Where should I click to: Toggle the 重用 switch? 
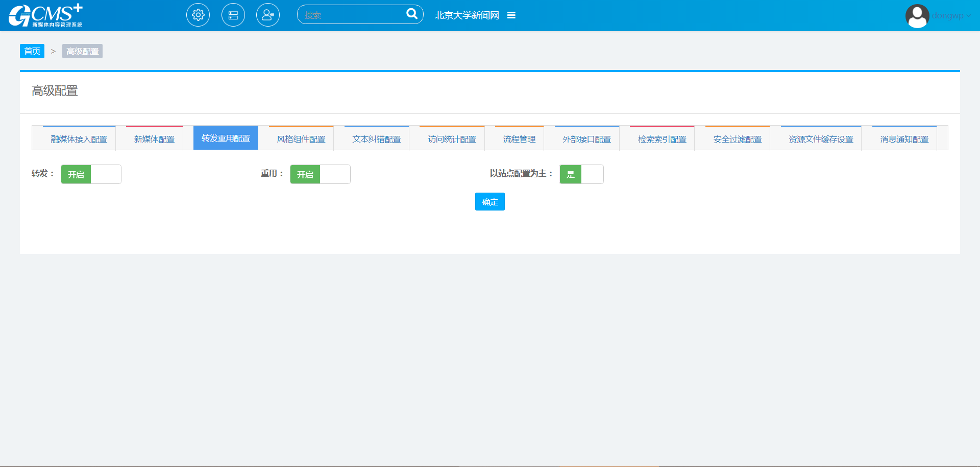(x=320, y=174)
